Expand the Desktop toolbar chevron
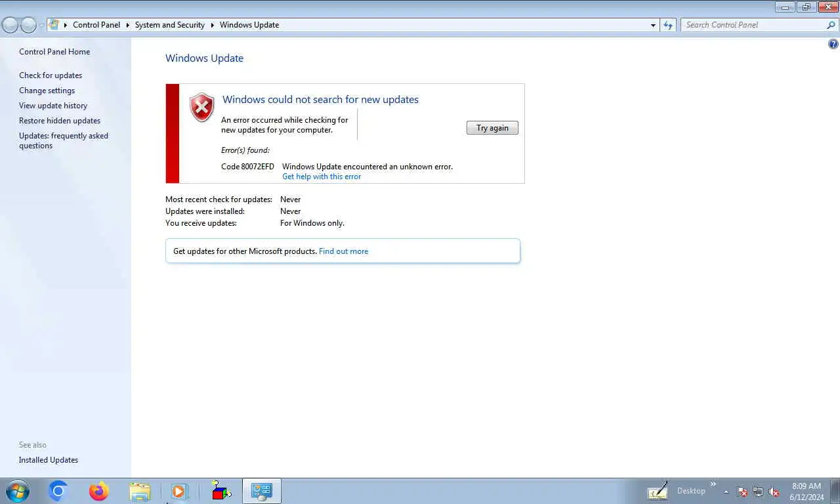Image resolution: width=840 pixels, height=504 pixels. 713,485
